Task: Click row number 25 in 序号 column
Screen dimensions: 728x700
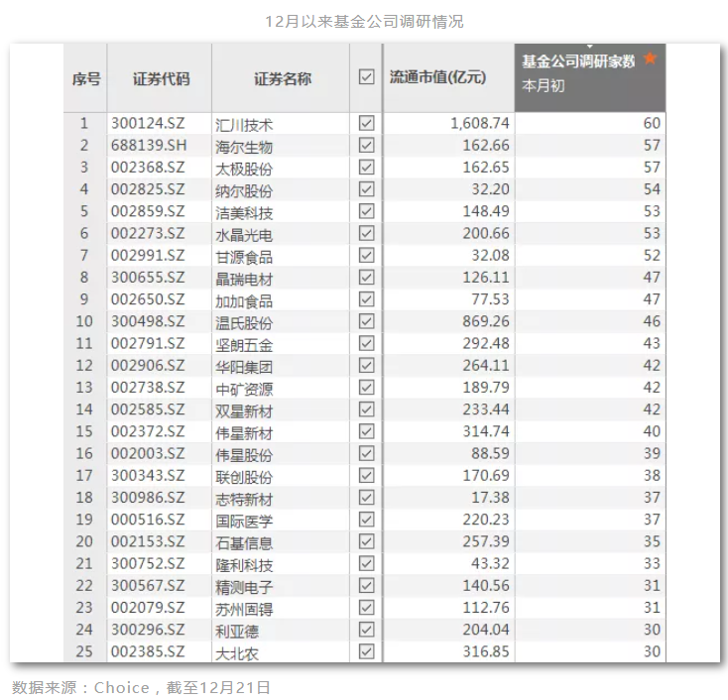Action: pyautogui.click(x=84, y=651)
